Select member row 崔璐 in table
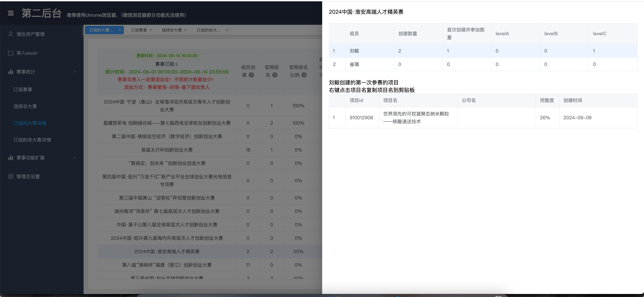The image size is (644, 297). 354,64
